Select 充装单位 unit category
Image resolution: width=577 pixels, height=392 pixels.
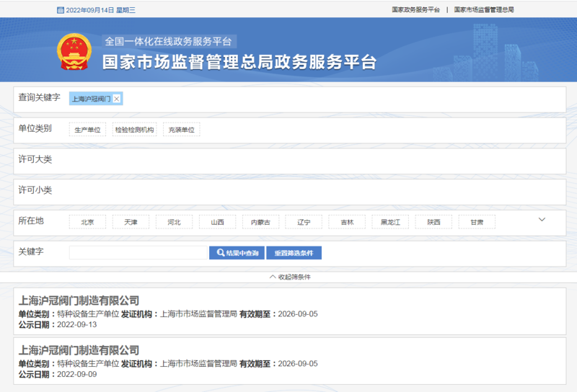(x=181, y=130)
